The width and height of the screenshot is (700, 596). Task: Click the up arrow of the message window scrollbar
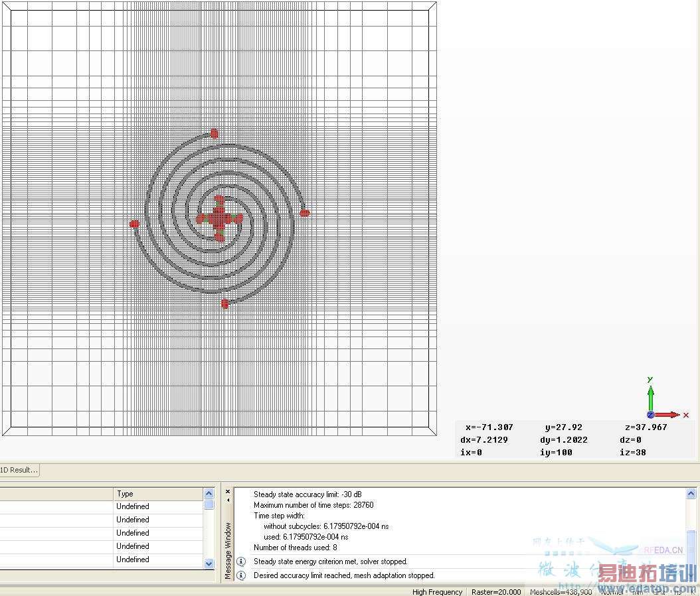click(x=691, y=493)
